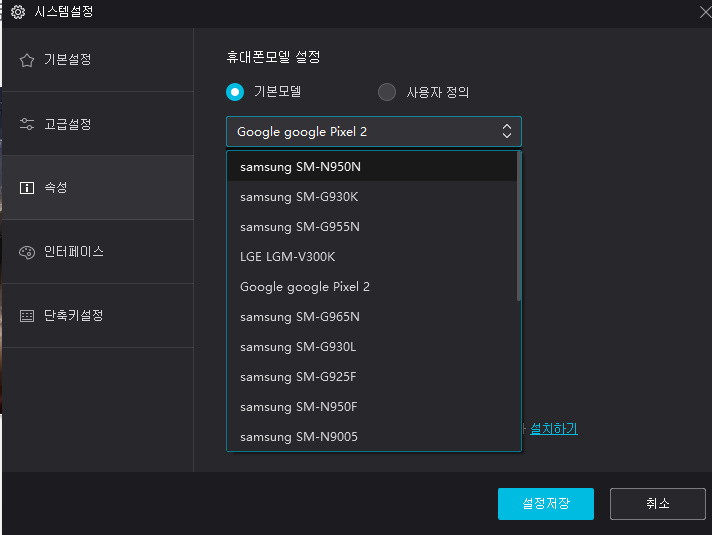Choose samsung SM-N950F from the list
Image resolution: width=712 pixels, height=535 pixels.
371,406
